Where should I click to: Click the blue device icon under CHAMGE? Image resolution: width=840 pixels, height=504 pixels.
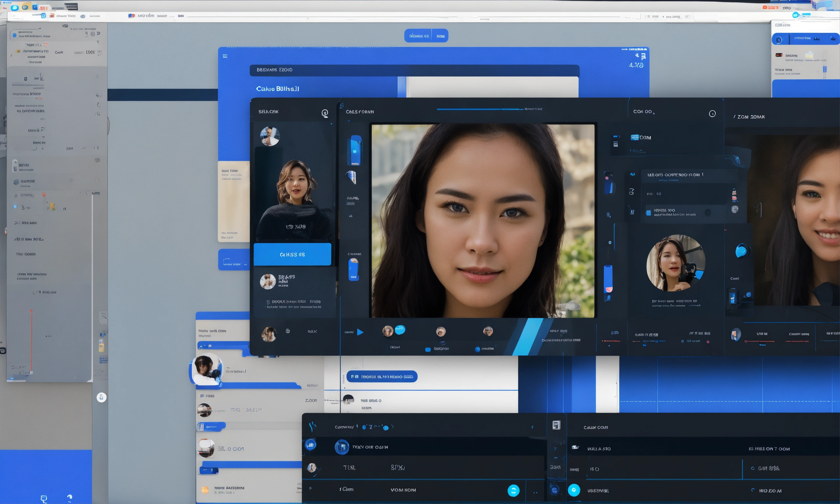[x=353, y=269]
